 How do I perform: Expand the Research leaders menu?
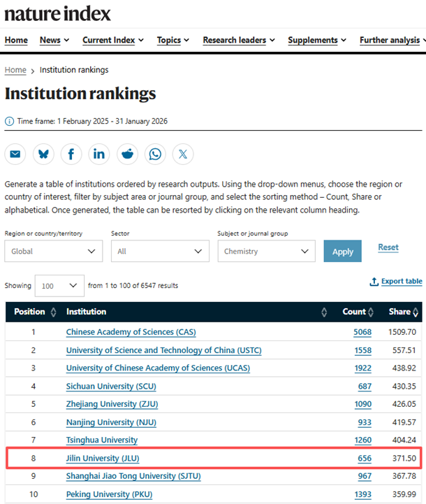click(239, 40)
